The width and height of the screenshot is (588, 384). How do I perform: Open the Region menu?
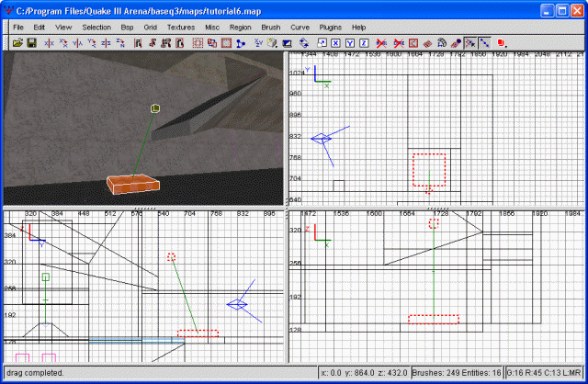coord(240,28)
